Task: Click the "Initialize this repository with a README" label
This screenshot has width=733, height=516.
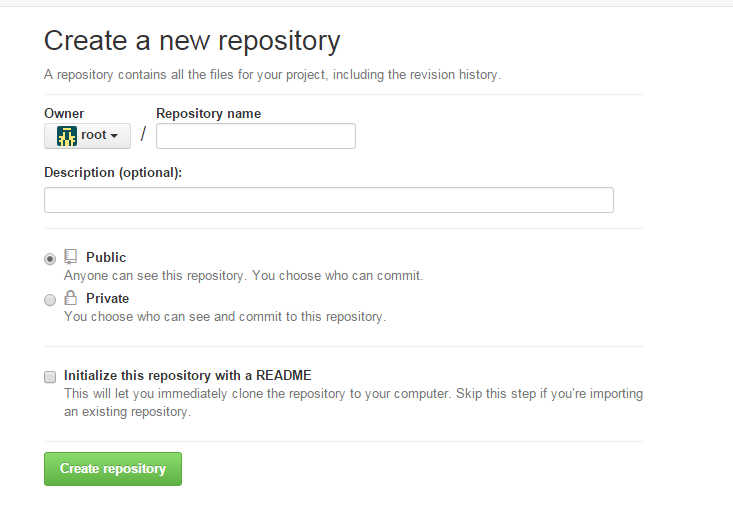Action: tap(188, 376)
